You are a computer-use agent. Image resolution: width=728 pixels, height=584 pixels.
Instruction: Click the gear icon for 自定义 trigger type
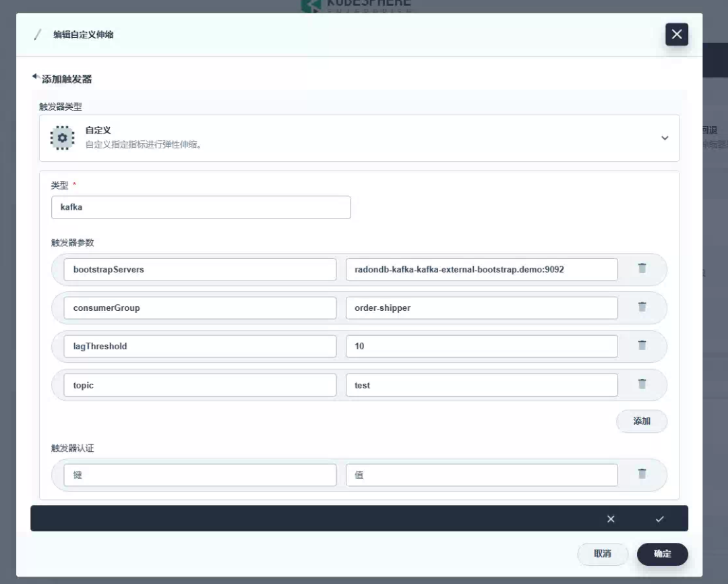coord(62,138)
